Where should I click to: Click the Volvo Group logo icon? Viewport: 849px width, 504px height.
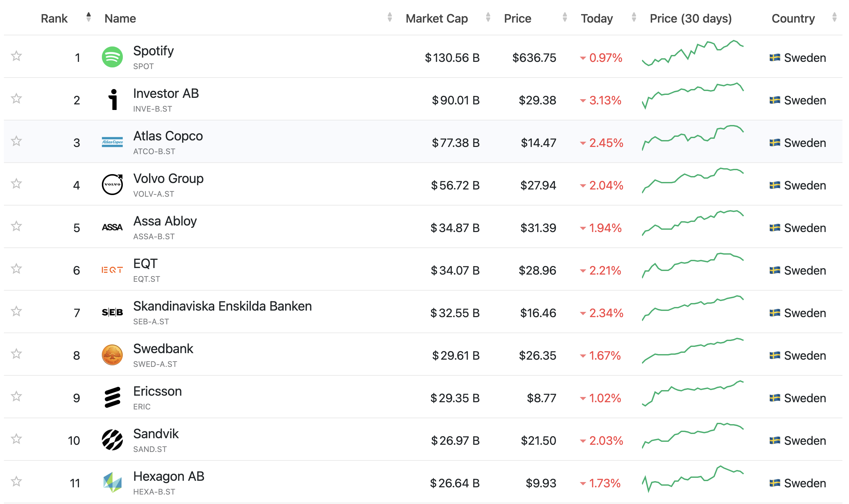point(112,185)
